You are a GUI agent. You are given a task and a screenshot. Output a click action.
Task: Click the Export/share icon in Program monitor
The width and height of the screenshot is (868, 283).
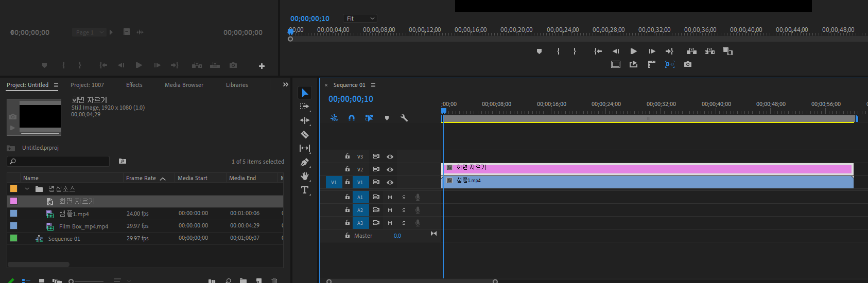point(633,64)
